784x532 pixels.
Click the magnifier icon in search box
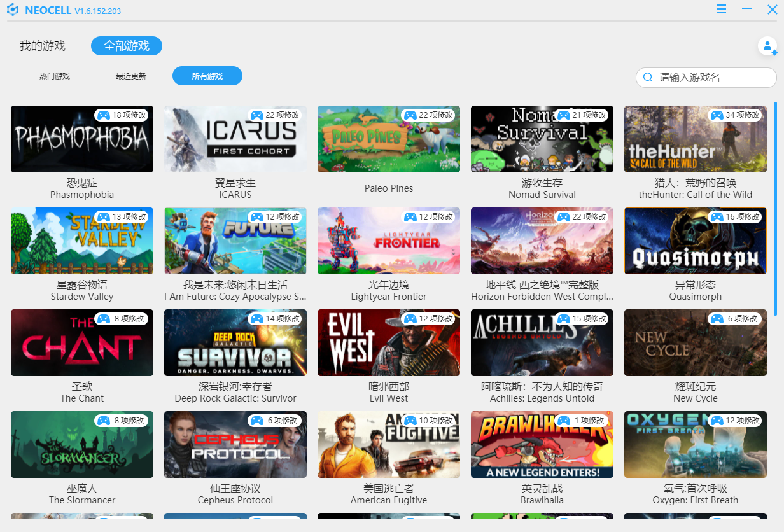648,78
